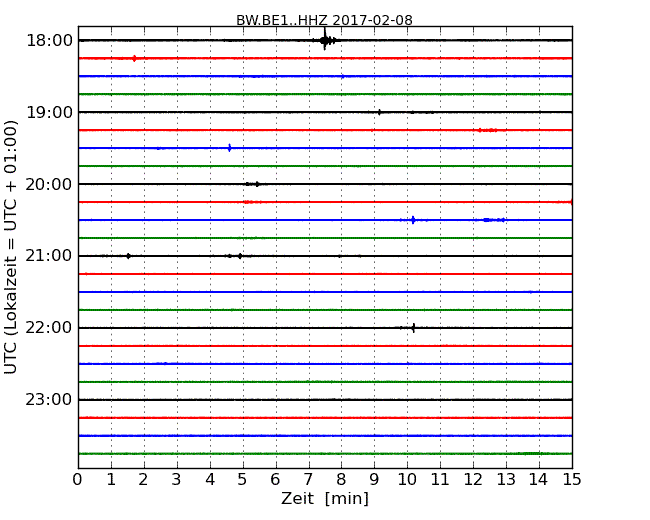Click the x-axis tick label 15
Image resolution: width=650 pixels, height=520 pixels.
point(572,480)
